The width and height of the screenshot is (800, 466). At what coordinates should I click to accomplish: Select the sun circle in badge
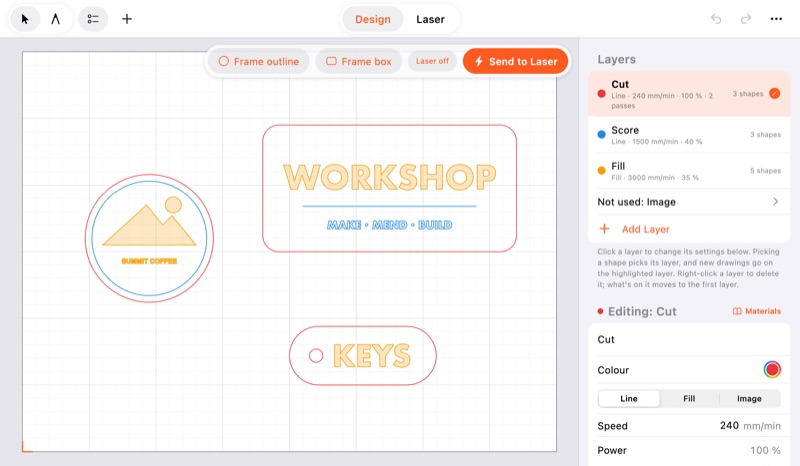click(x=173, y=205)
